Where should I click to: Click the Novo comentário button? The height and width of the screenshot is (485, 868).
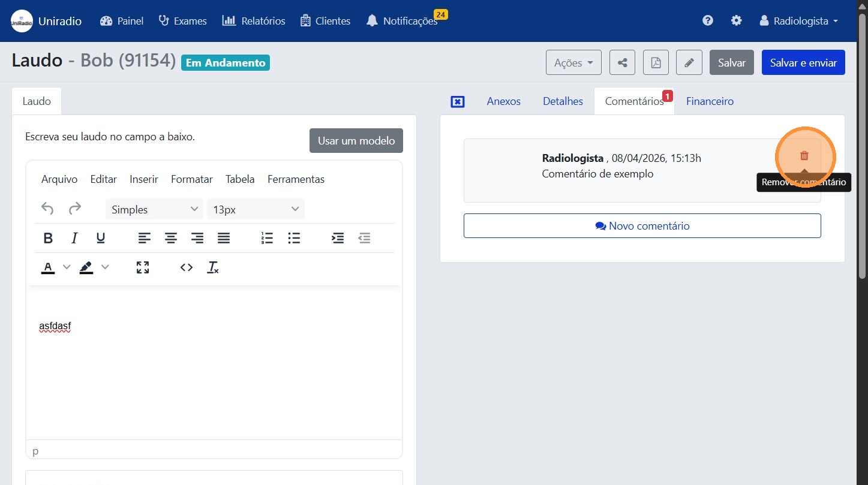[642, 226]
